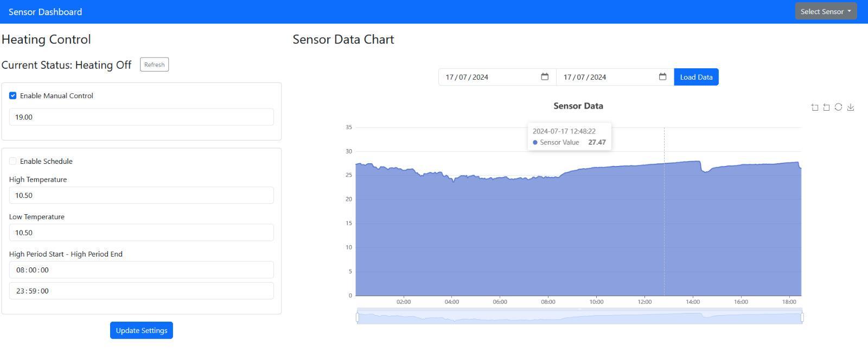Open the end date calendar picker icon
Image resolution: width=868 pixels, height=358 pixels.
[662, 77]
